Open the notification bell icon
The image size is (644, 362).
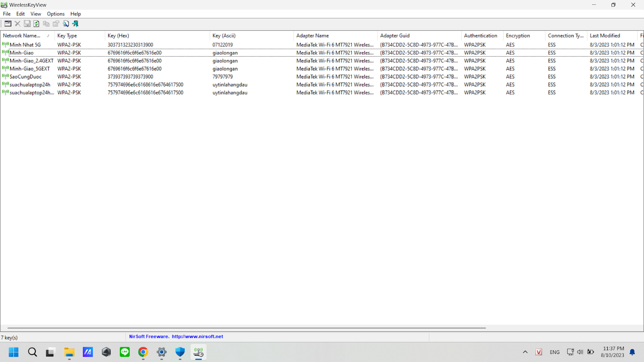tap(632, 352)
